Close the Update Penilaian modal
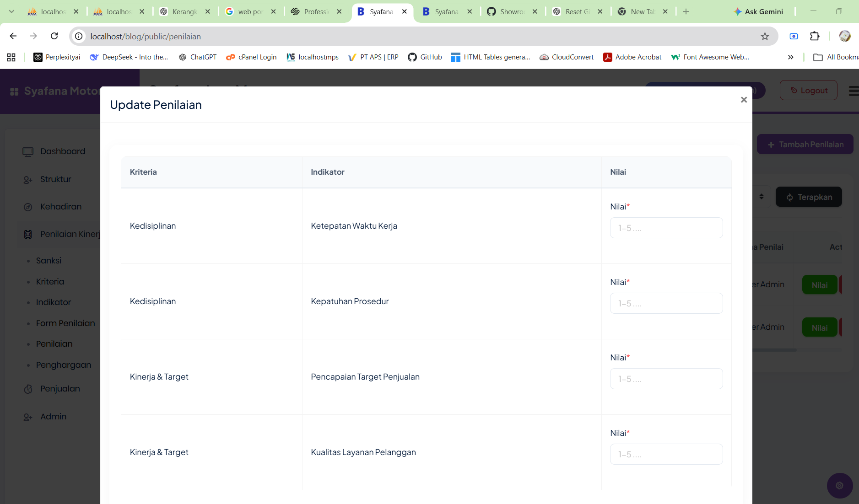 point(744,100)
